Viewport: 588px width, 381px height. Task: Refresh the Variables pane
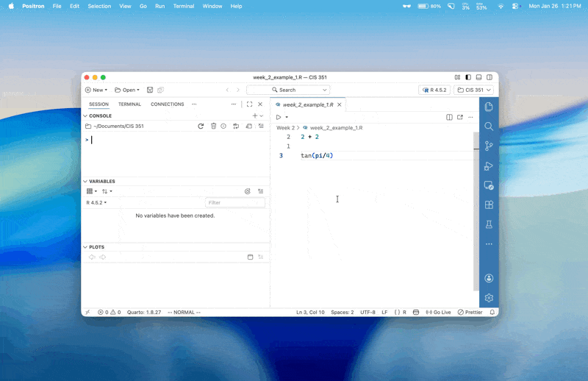(x=248, y=191)
